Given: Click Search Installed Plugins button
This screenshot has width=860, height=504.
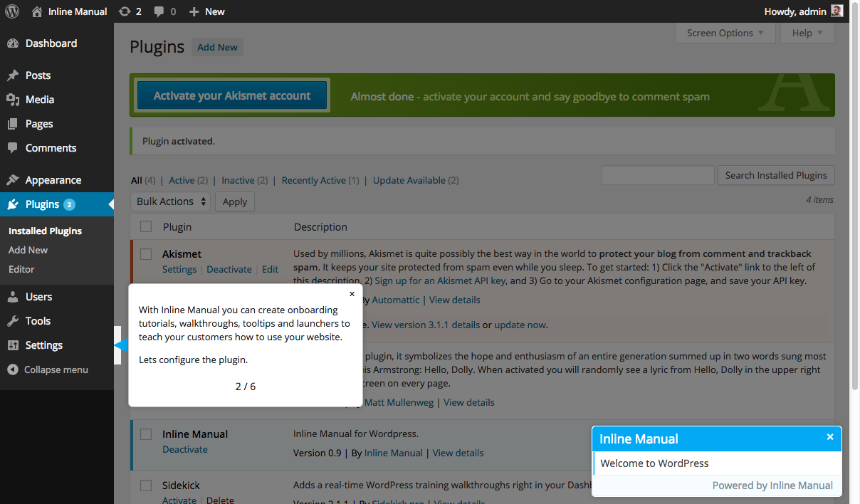Looking at the screenshot, I should pos(776,175).
